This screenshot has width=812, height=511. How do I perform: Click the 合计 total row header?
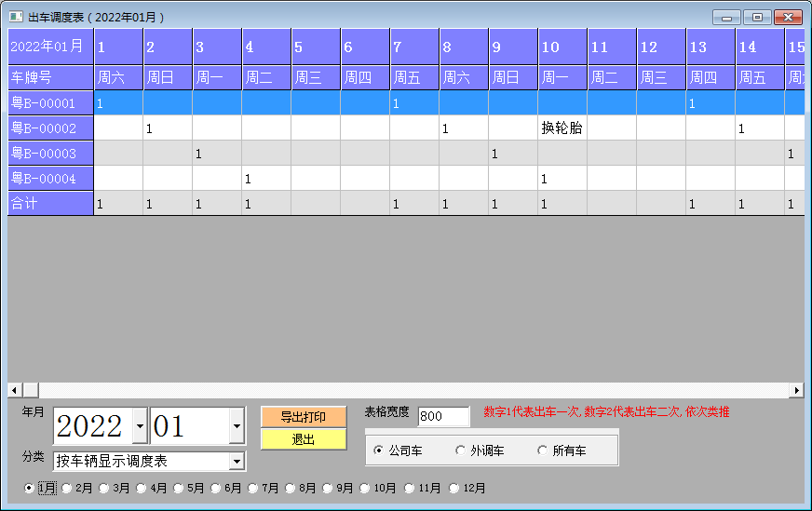pos(50,203)
